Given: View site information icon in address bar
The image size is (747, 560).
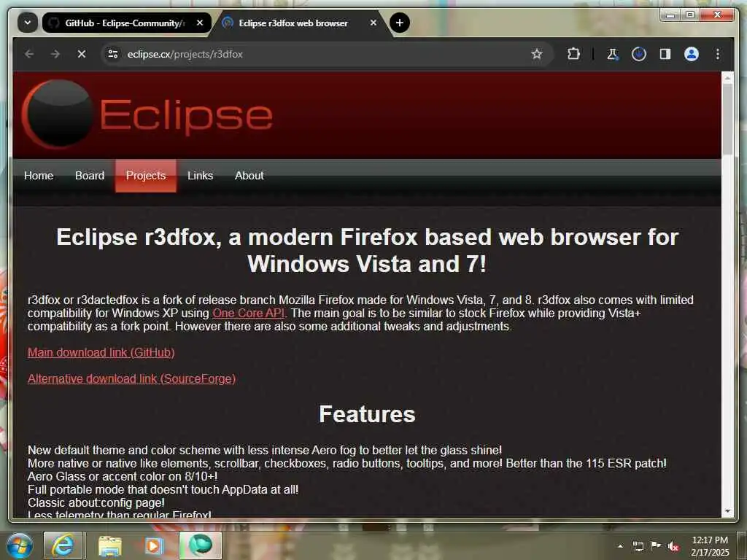Looking at the screenshot, I should point(113,54).
